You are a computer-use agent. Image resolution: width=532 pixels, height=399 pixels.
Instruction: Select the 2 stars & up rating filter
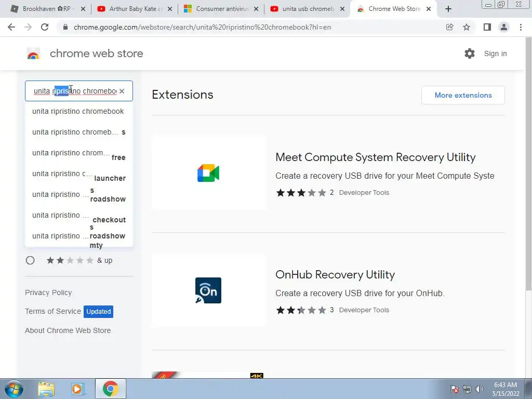pyautogui.click(x=30, y=260)
